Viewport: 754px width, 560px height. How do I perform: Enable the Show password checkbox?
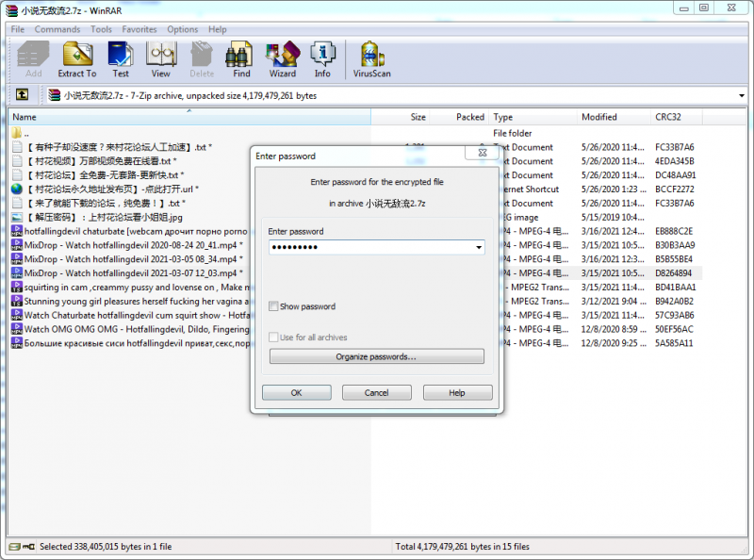coord(273,306)
